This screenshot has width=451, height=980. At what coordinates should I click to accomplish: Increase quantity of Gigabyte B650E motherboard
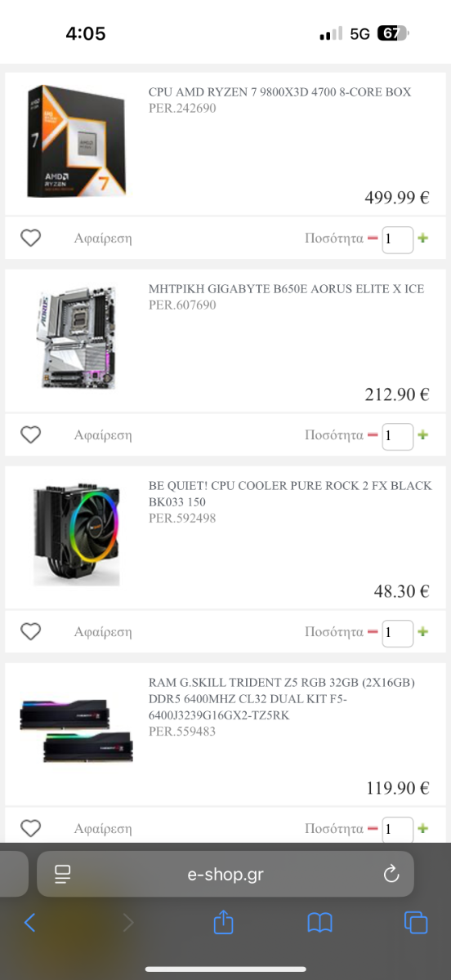click(422, 435)
